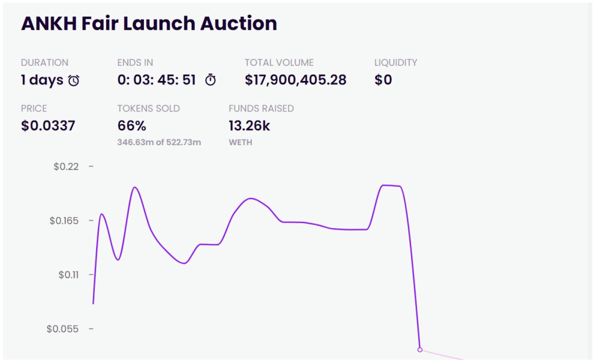Viewport: 597px width, 364px height.
Task: Click the $0 liquidity value
Action: tap(383, 80)
